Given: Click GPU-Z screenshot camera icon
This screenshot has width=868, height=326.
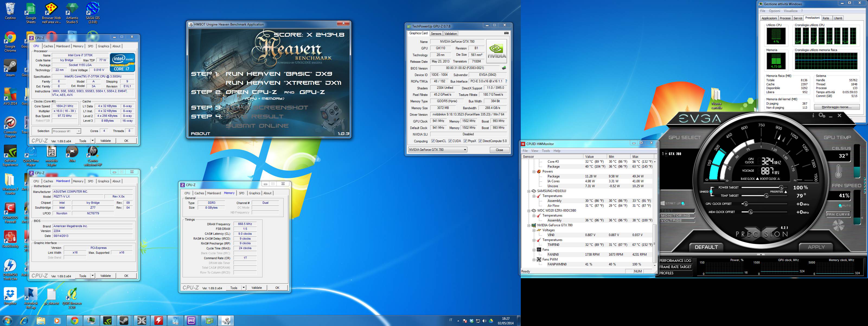Looking at the screenshot, I should (x=506, y=33).
